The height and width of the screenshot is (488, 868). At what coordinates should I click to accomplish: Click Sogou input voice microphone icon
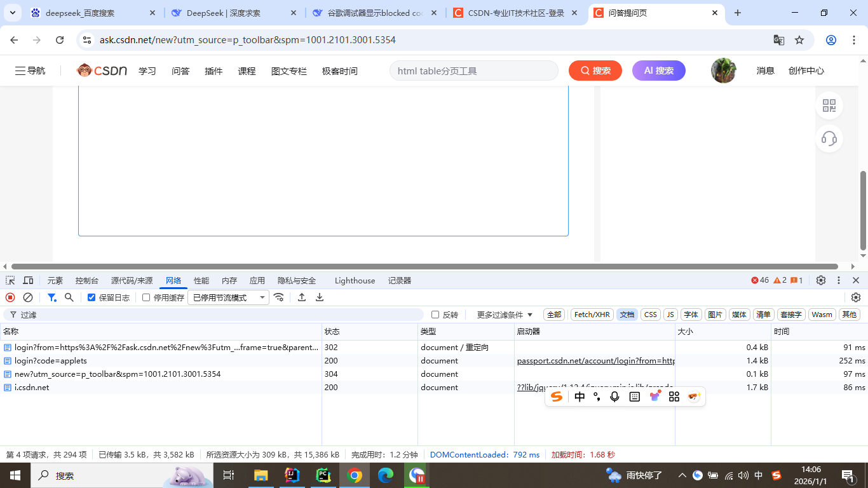[614, 396]
